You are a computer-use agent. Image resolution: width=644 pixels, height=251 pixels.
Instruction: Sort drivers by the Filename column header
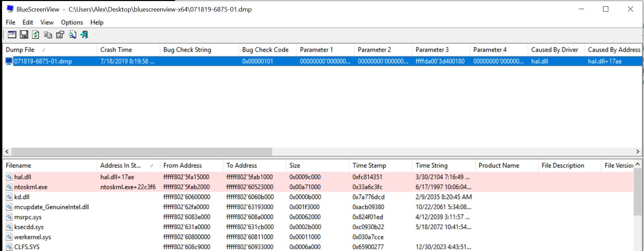point(49,165)
